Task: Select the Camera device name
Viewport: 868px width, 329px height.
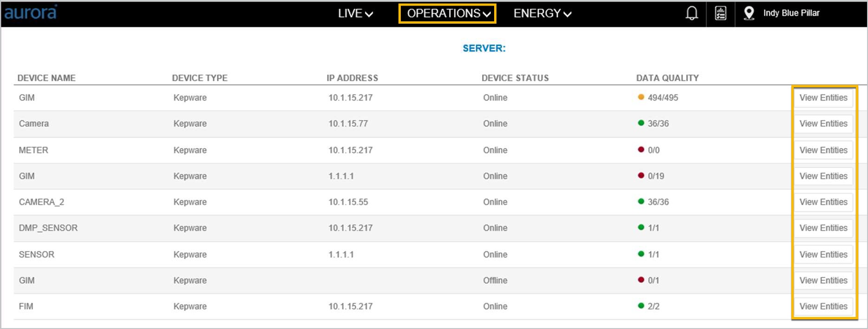Action: pyautogui.click(x=33, y=124)
